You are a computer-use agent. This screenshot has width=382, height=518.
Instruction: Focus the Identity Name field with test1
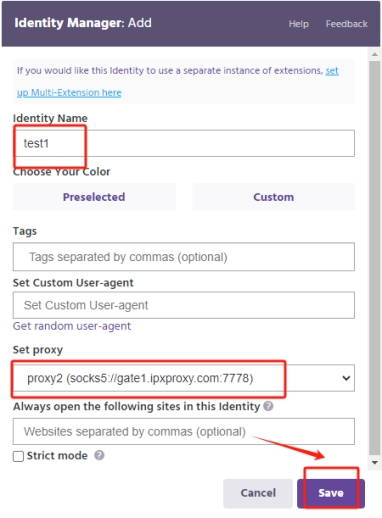point(184,143)
